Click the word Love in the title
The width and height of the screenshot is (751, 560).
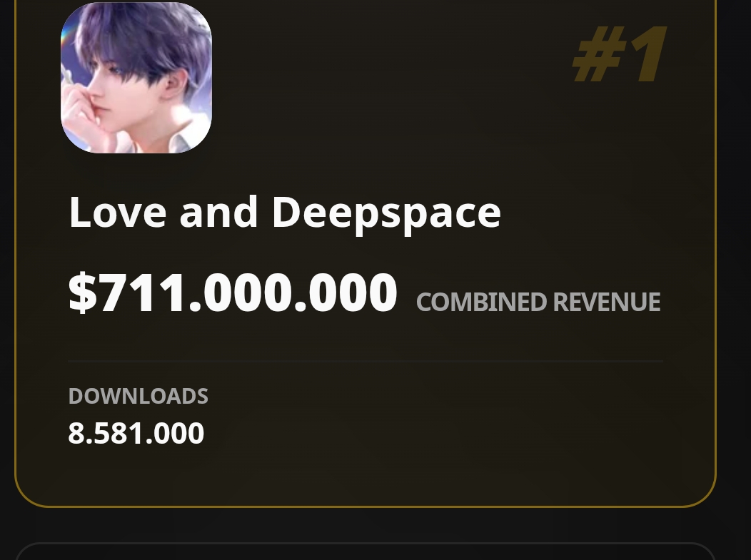(118, 212)
